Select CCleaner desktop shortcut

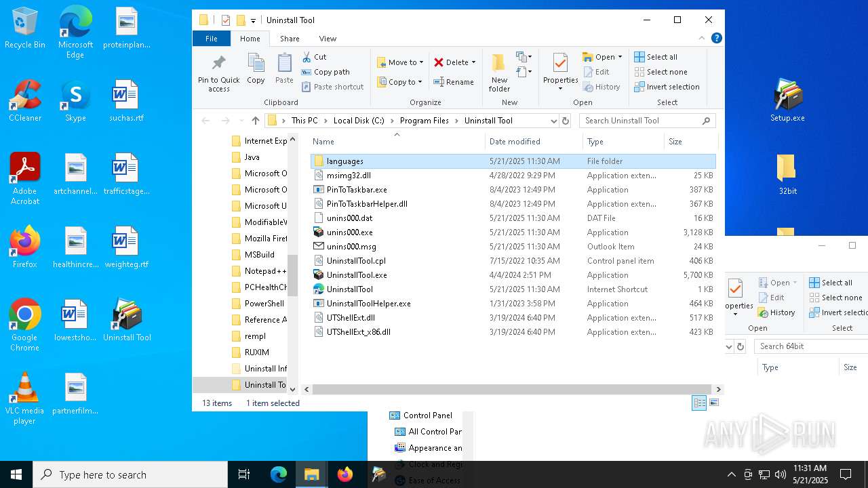tap(25, 101)
